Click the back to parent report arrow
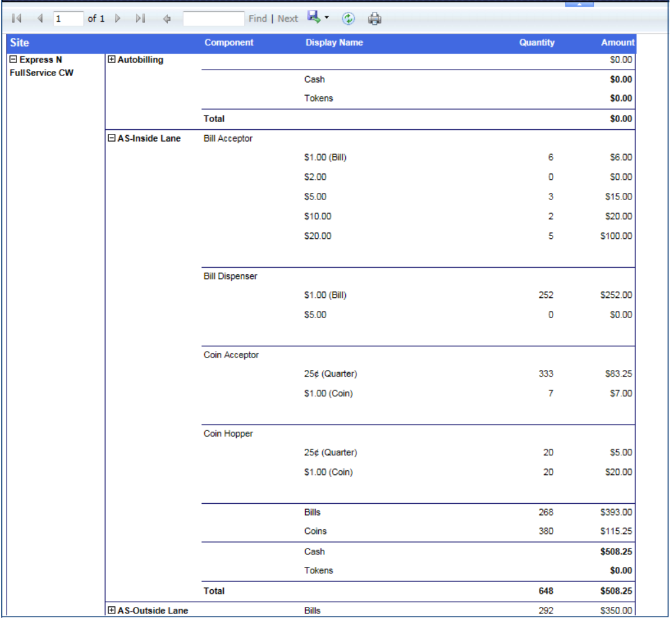Viewport: 672px width, 618px height. pos(167,19)
